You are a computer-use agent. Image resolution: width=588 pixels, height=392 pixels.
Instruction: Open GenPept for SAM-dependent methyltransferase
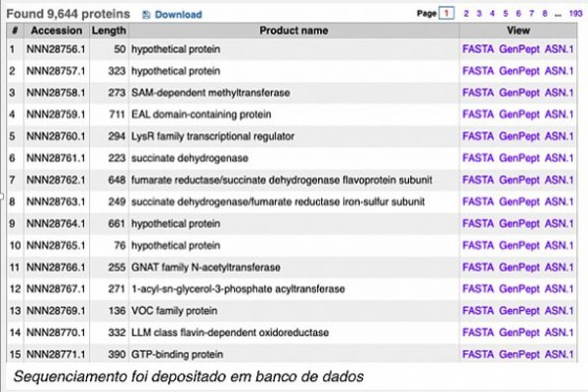click(x=520, y=93)
